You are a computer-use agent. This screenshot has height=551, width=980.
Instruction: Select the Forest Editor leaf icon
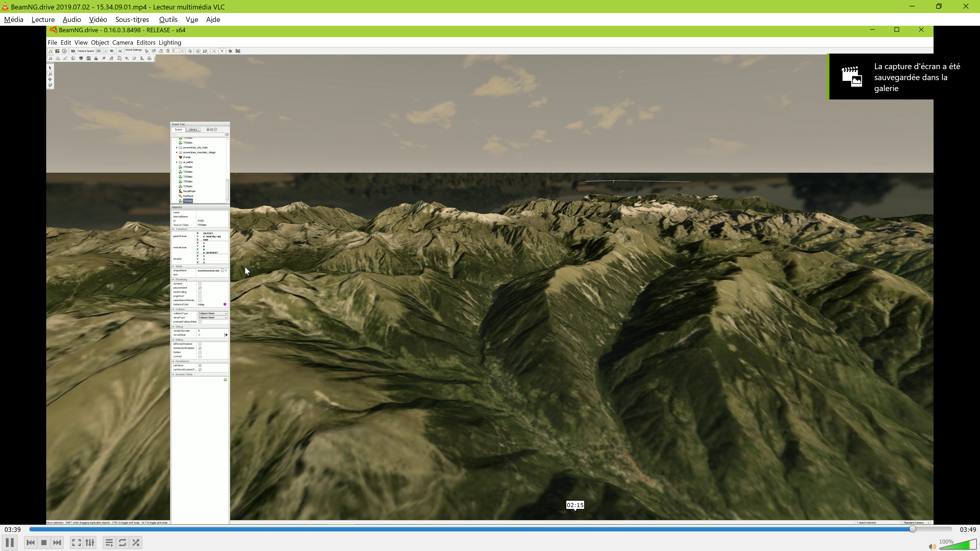coord(104,59)
